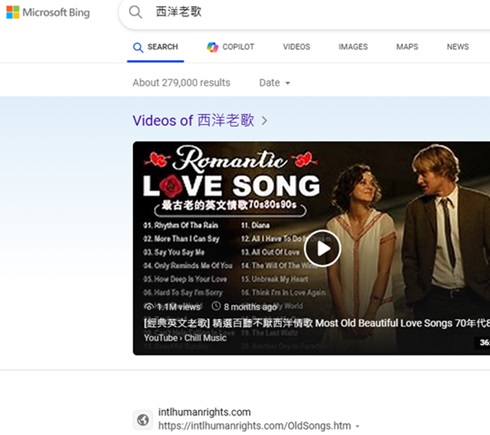
Task: Switch to the IMAGES tab
Action: pyautogui.click(x=353, y=47)
